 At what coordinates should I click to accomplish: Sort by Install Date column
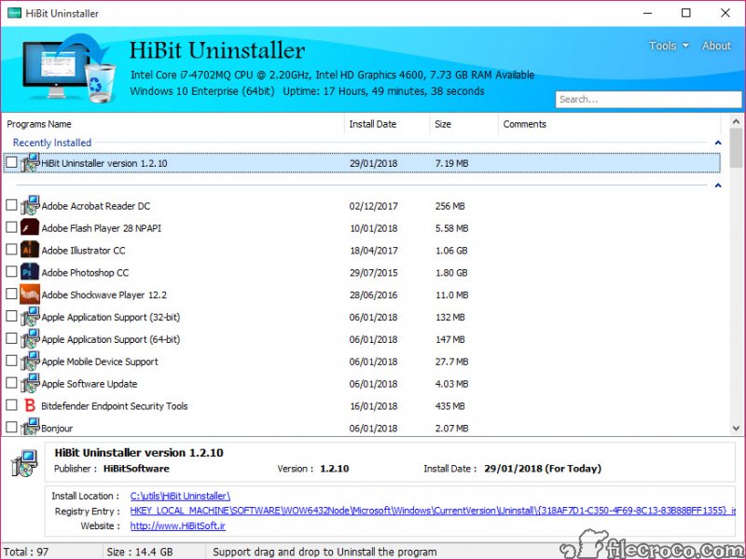tap(372, 124)
